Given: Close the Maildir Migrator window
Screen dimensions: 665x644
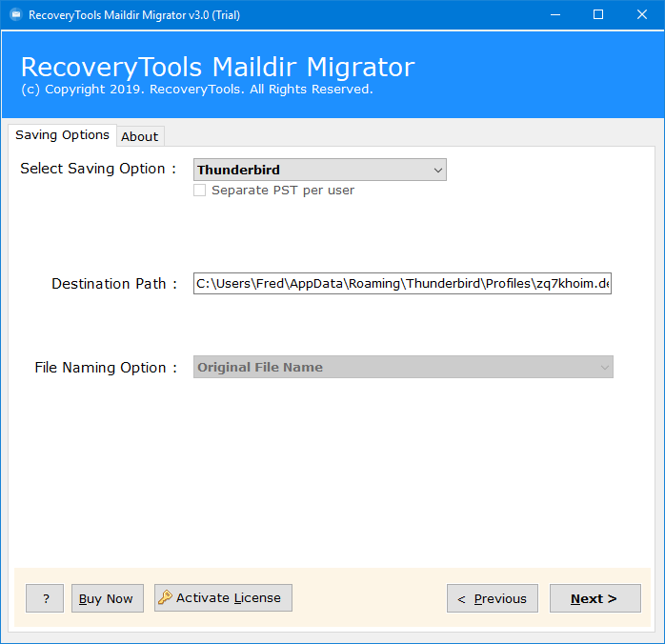Looking at the screenshot, I should (642, 15).
